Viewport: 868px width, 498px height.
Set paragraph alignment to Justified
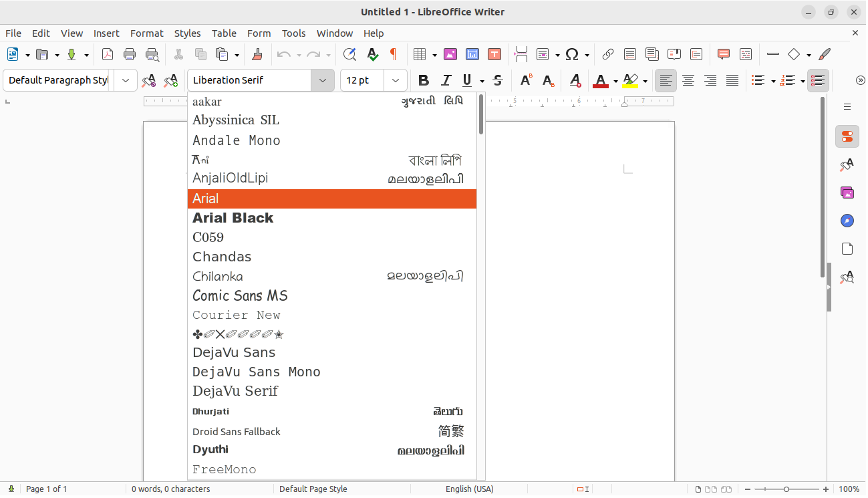[732, 80]
